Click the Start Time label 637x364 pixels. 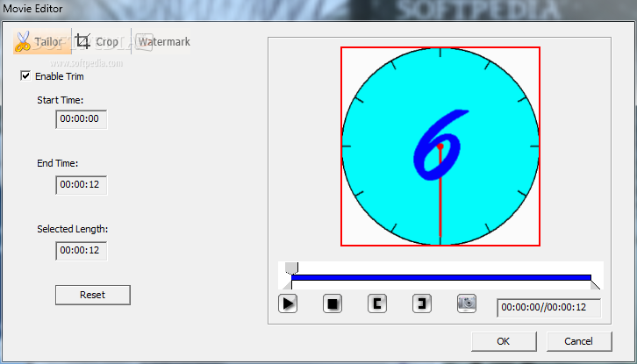point(61,100)
